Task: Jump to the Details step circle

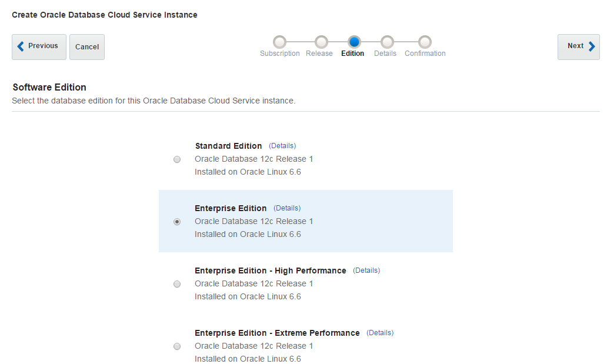Action: (x=387, y=42)
